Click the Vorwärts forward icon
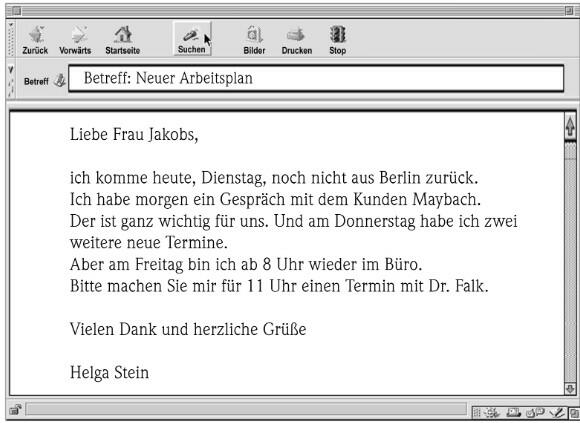The width and height of the screenshot is (580, 423). tap(79, 34)
